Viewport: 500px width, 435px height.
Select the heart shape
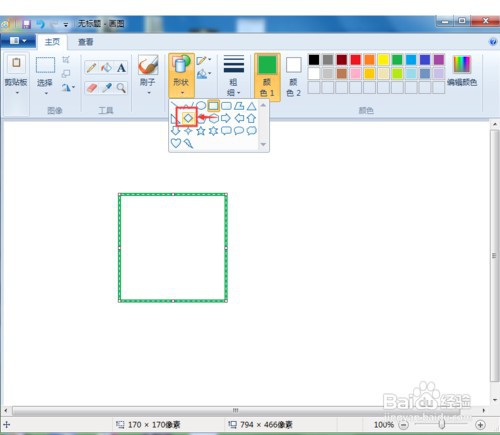(x=176, y=143)
